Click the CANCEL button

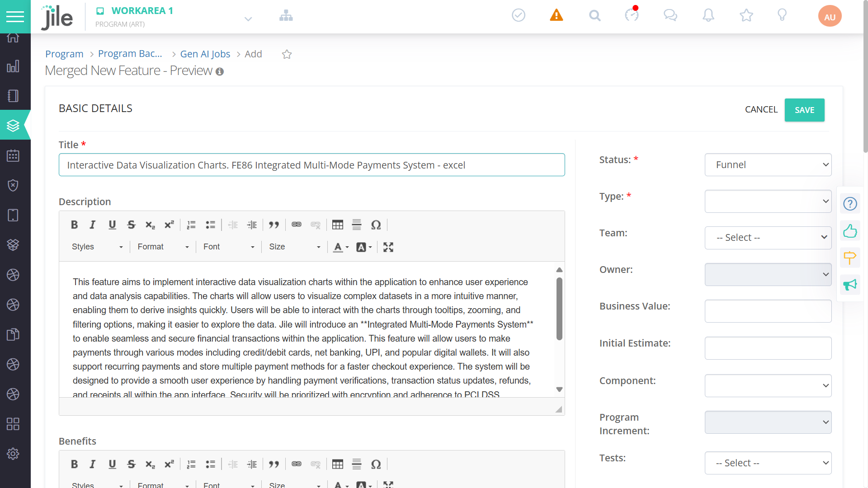tap(761, 109)
